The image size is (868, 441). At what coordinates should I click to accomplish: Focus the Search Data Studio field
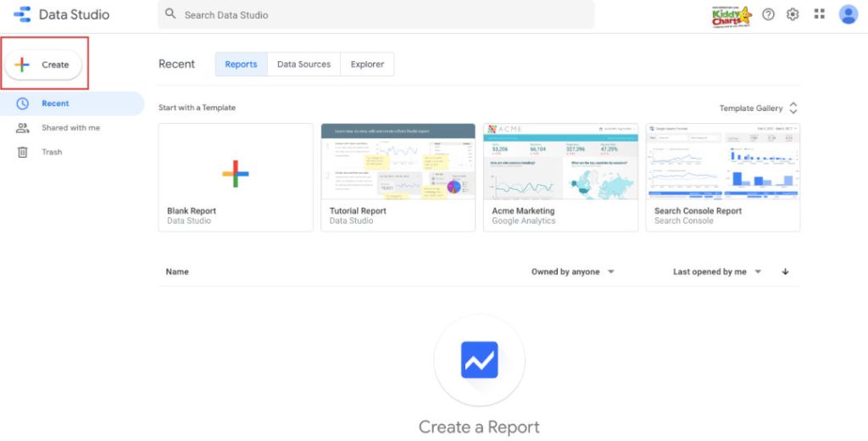point(376,14)
